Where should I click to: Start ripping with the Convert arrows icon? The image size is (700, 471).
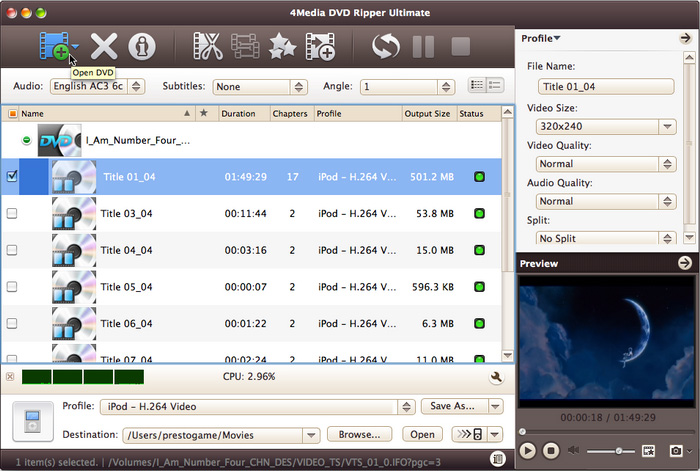(x=386, y=46)
